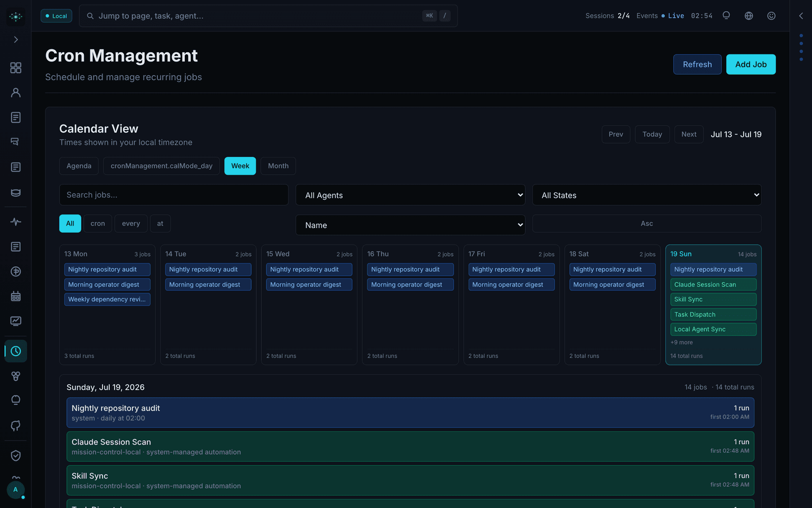Click the Search jobs input field
812x508 pixels.
point(174,195)
